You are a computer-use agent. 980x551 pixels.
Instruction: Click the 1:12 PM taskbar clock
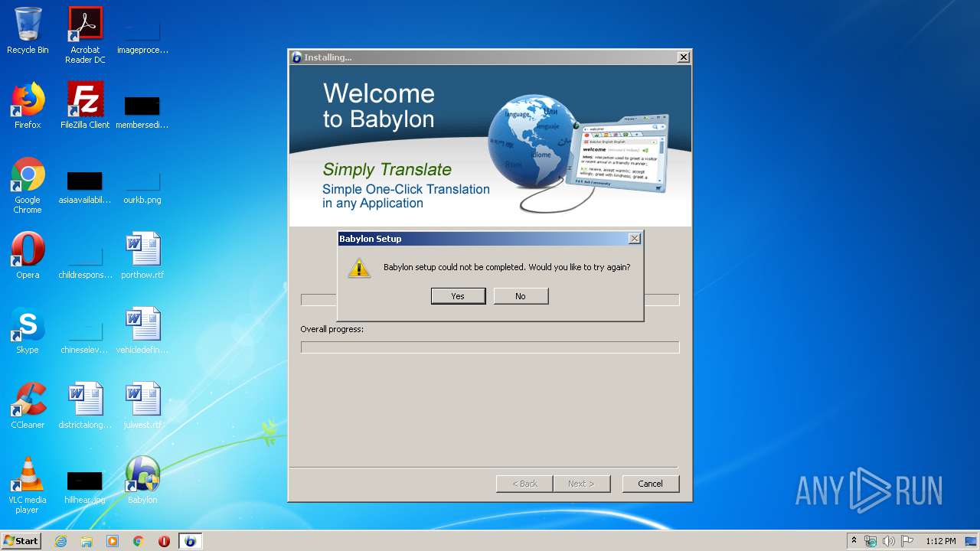pyautogui.click(x=940, y=541)
